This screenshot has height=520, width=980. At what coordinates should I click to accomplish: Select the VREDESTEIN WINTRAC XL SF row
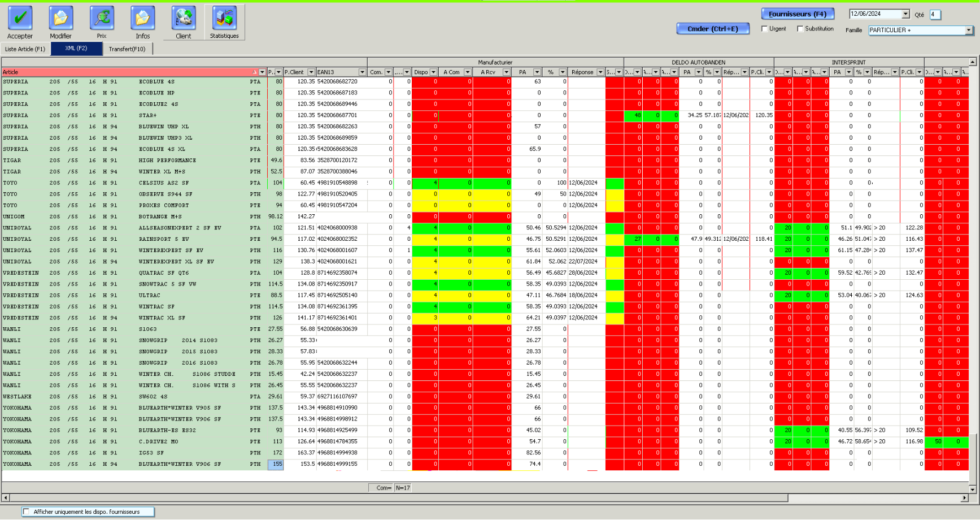pos(485,318)
